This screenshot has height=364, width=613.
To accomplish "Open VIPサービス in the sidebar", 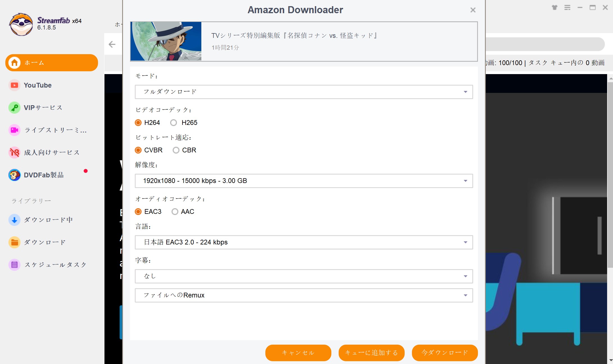I will point(52,107).
